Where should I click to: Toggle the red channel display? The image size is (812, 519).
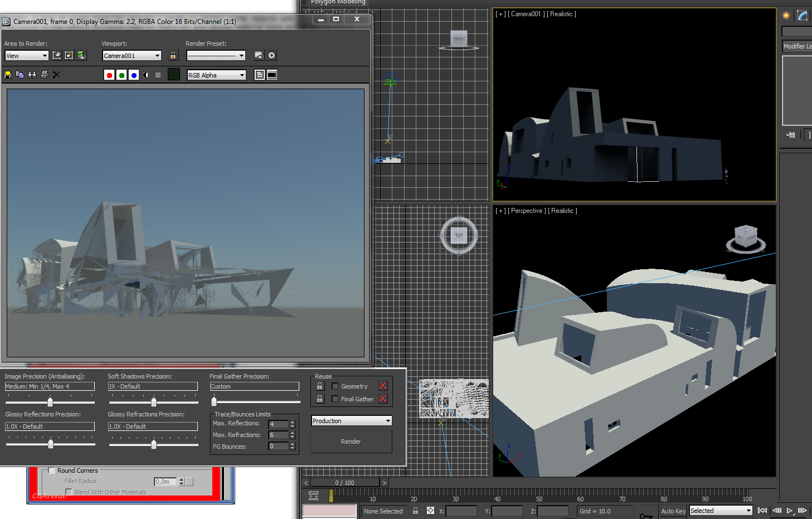[109, 75]
